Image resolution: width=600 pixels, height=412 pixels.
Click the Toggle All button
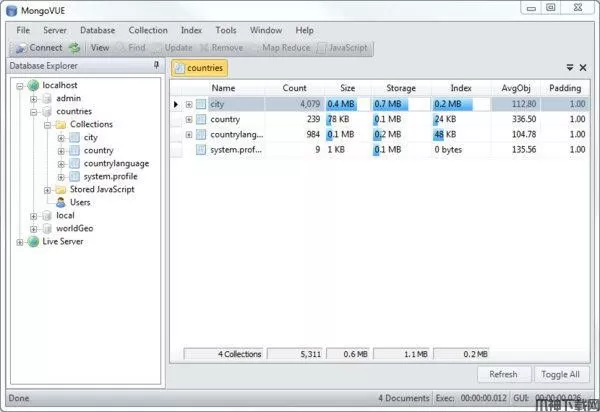pos(561,374)
